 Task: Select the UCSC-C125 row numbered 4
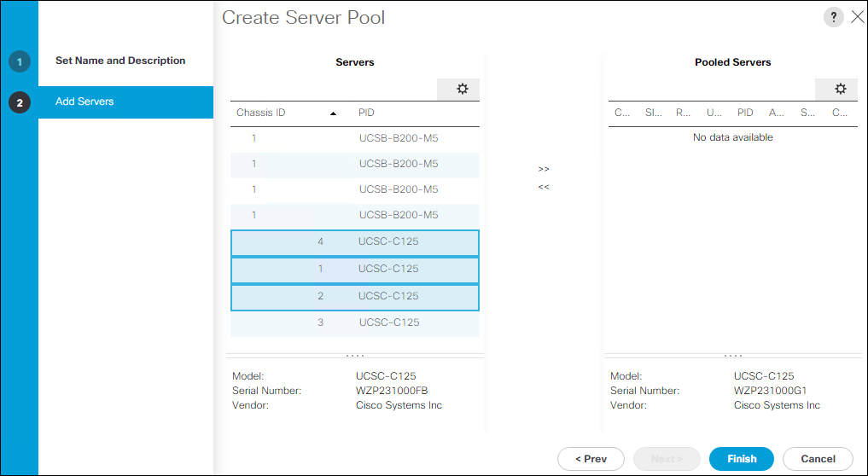[x=355, y=242]
